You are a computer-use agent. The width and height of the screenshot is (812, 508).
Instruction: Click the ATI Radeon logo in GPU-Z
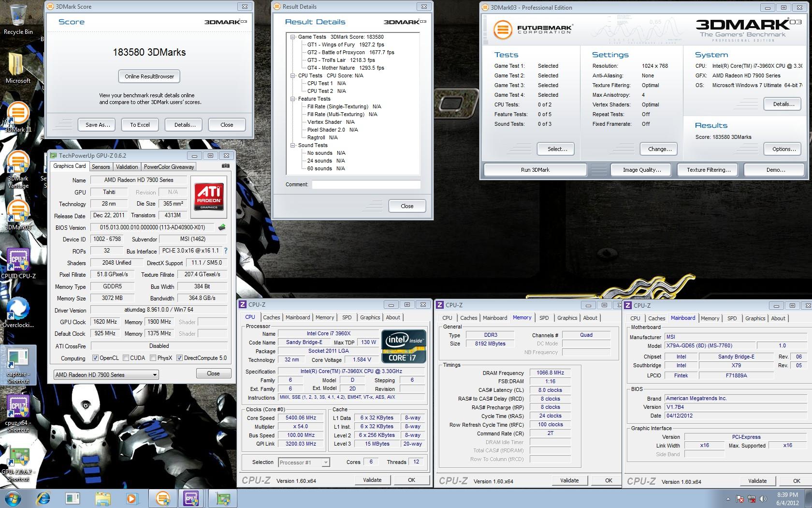(208, 196)
